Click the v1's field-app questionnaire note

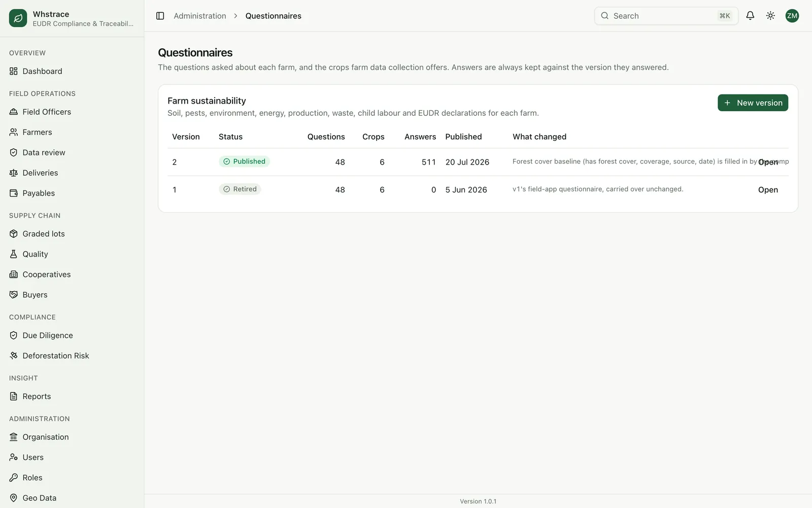(x=598, y=189)
